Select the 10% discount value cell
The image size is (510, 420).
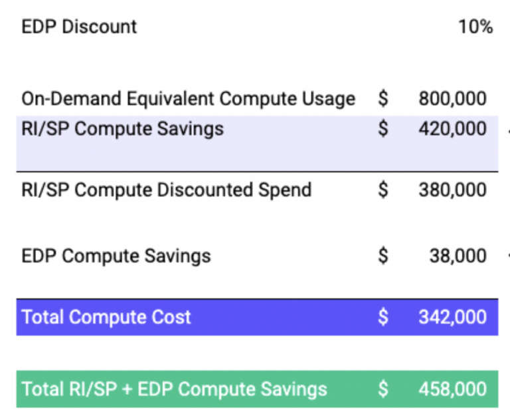pos(475,27)
